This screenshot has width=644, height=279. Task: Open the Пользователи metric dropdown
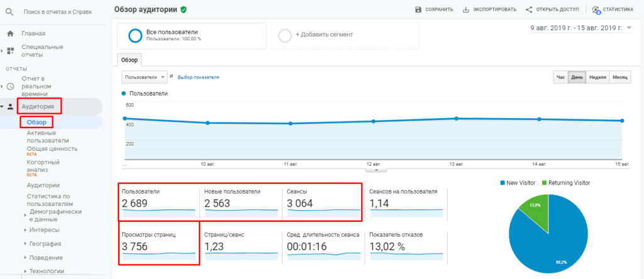point(144,77)
